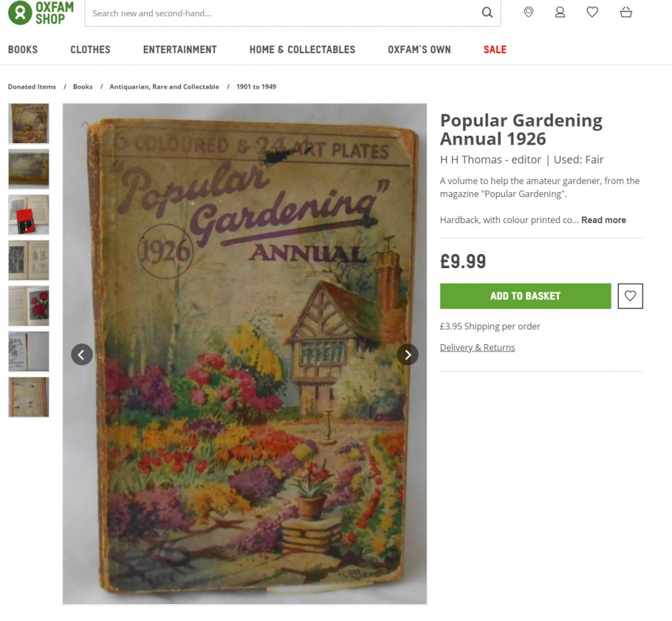672x621 pixels.
Task: Open the wishlist heart icon in header
Action: [x=592, y=12]
